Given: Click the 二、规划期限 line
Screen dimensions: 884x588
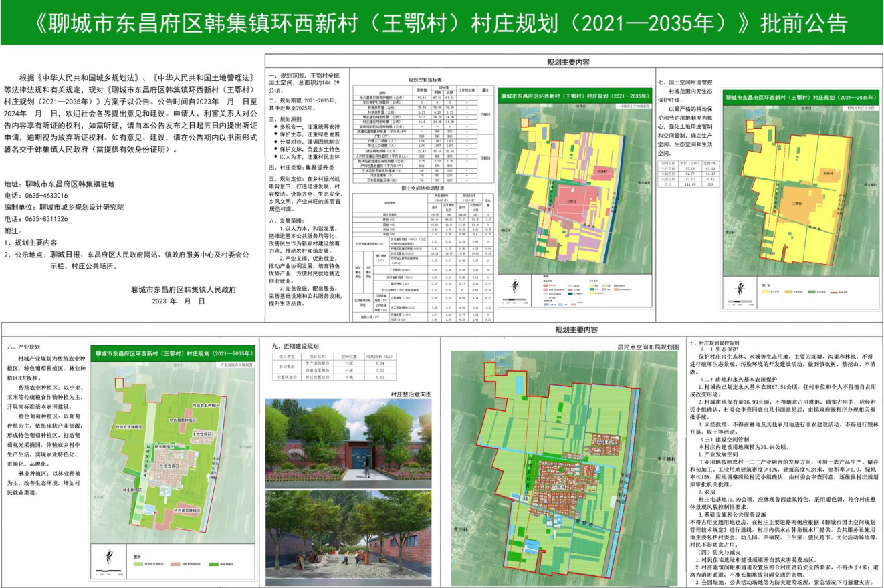Looking at the screenshot, I should (x=304, y=99).
